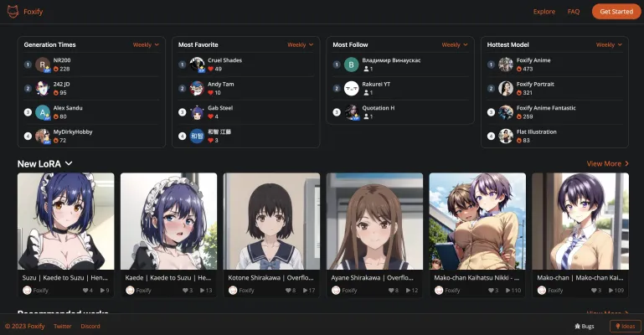Open Ayane Shirakawa LoRA thumbnail
Image resolution: width=644 pixels, height=335 pixels.
tap(374, 221)
